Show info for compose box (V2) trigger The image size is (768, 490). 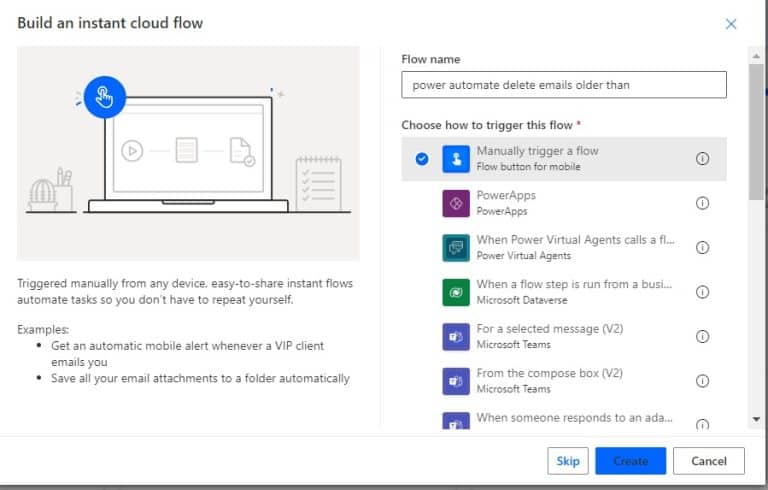(x=702, y=381)
